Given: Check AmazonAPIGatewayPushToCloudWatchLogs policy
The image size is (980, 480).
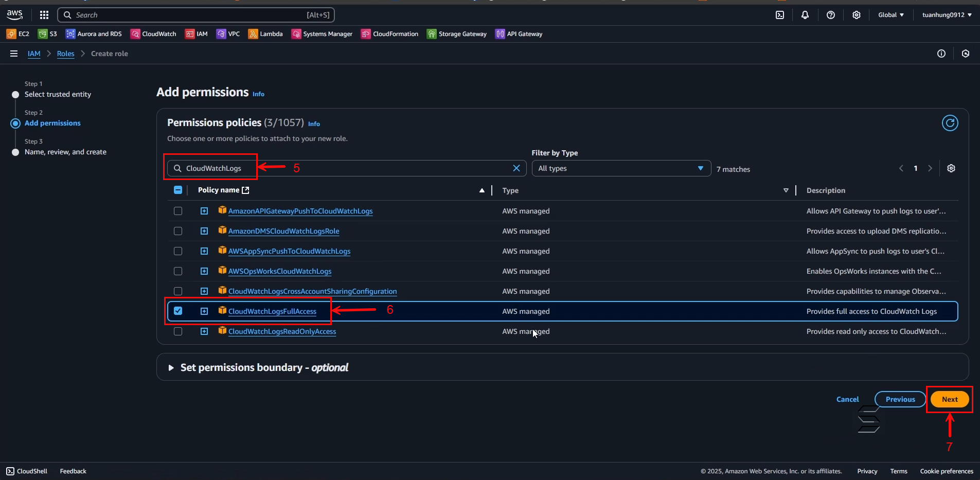Looking at the screenshot, I should (x=178, y=211).
